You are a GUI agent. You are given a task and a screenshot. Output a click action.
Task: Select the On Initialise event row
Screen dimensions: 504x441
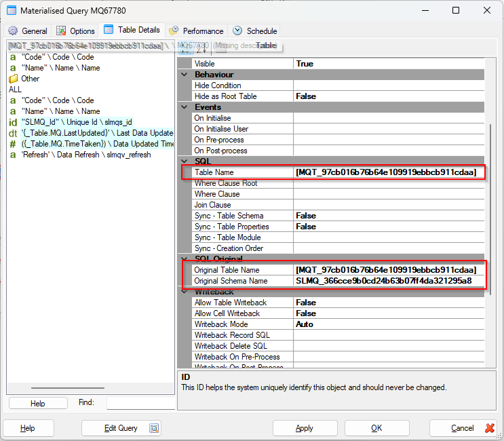[338, 118]
